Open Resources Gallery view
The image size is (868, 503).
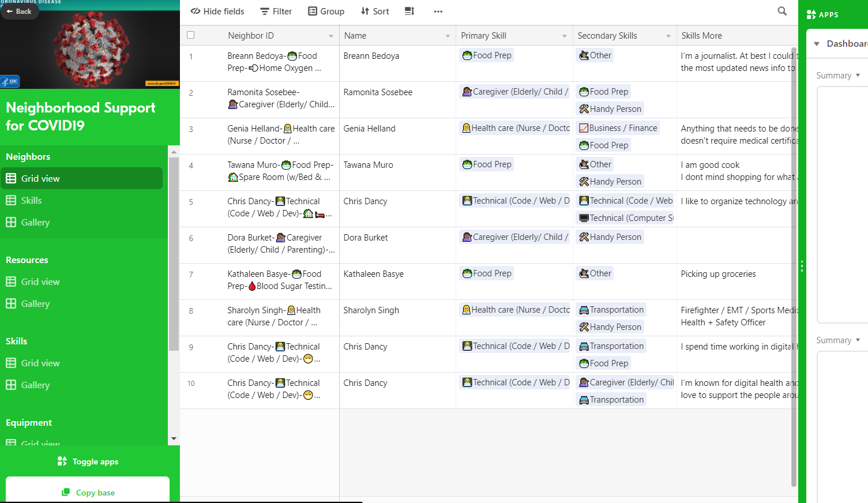tap(82, 303)
